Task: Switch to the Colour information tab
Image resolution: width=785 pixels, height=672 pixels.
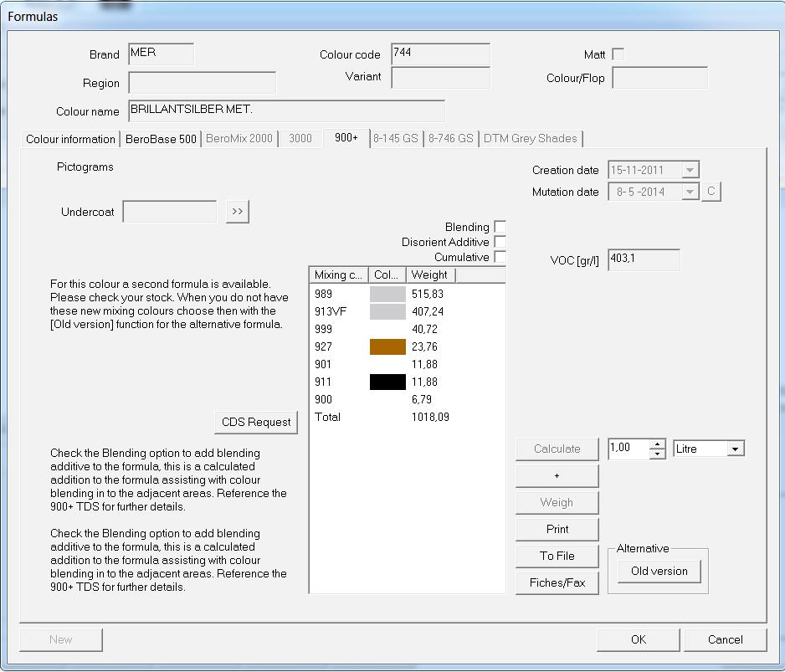Action: (70, 139)
